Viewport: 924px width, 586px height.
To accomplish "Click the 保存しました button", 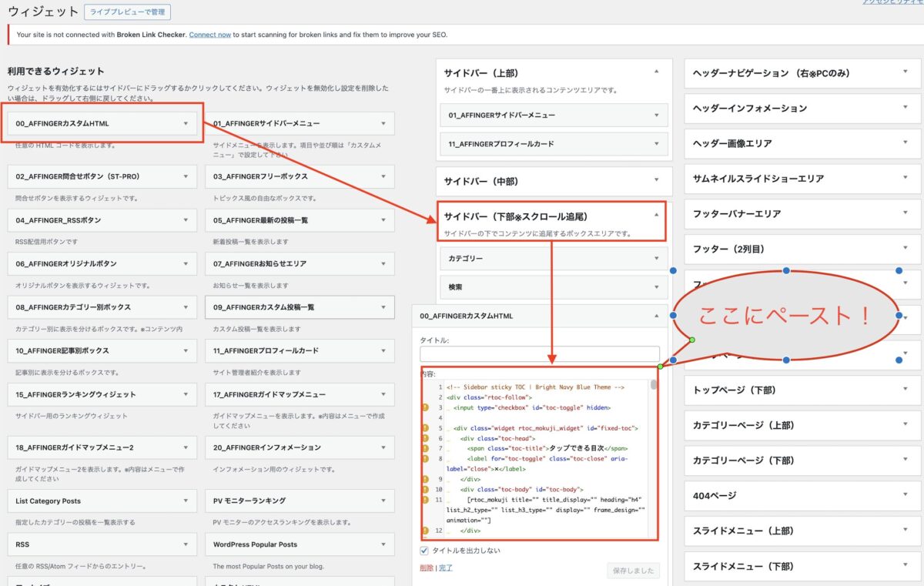I will click(x=634, y=571).
